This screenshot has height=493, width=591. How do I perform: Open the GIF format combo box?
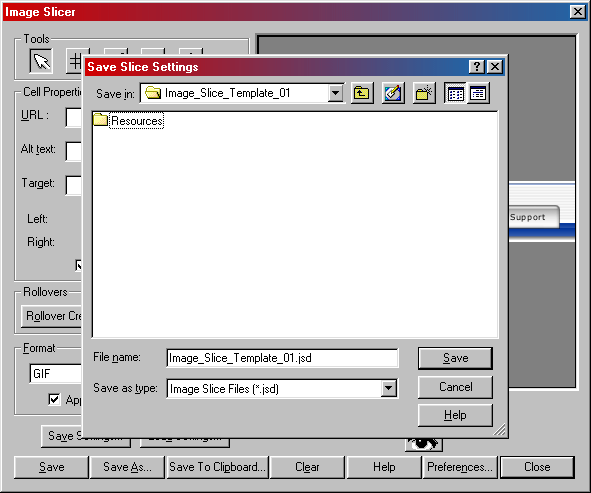(x=55, y=374)
